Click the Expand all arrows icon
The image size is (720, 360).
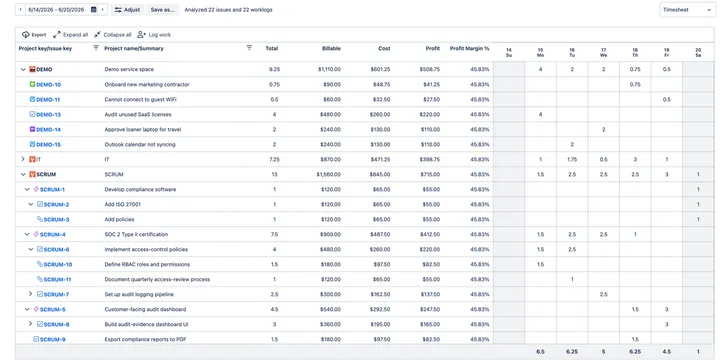(57, 35)
